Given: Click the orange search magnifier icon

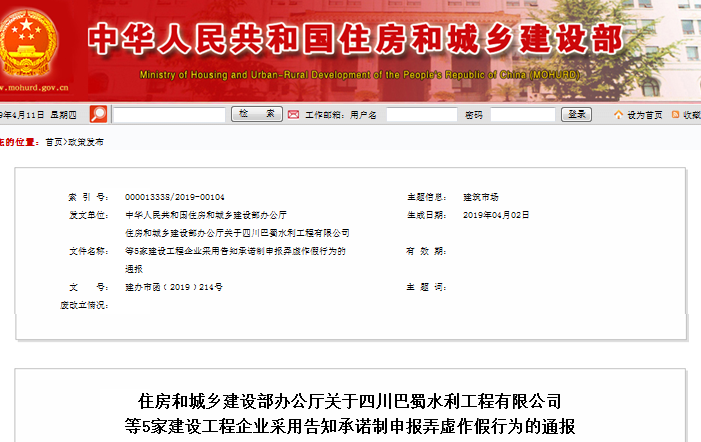Looking at the screenshot, I should [x=98, y=114].
